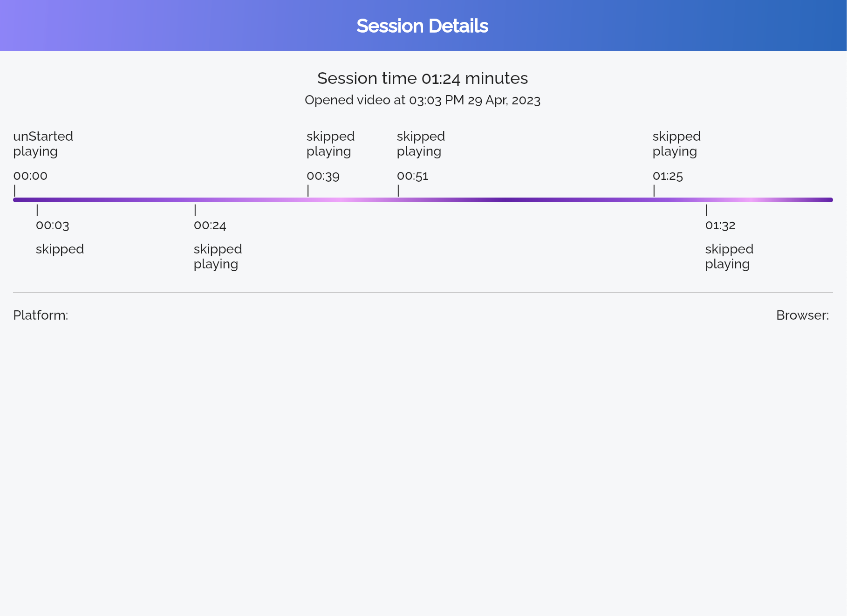
Task: Click the 01:32 timestamp label
Action: [720, 225]
